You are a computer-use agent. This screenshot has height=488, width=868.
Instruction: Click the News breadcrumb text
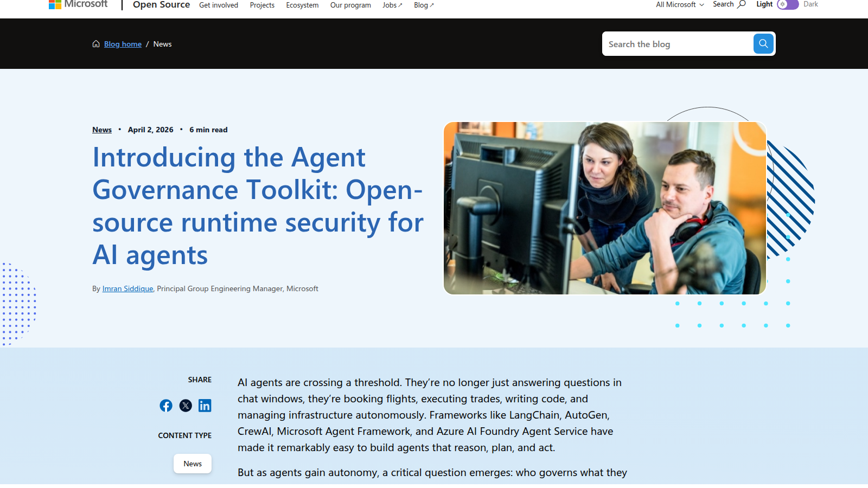[x=162, y=44]
